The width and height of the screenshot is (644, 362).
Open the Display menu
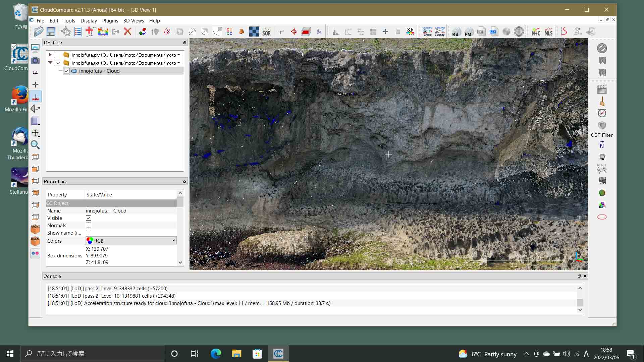[x=88, y=20]
